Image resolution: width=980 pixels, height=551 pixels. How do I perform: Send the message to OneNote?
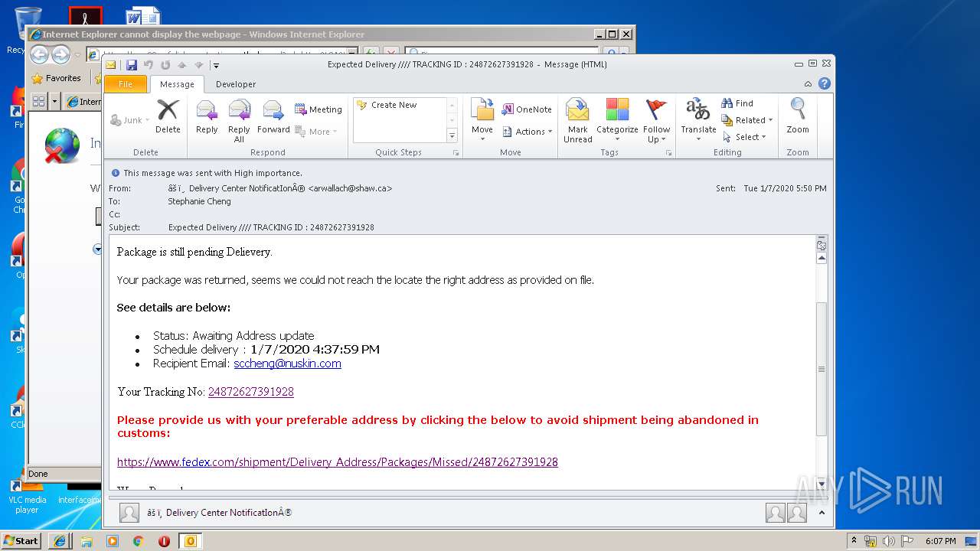[527, 109]
